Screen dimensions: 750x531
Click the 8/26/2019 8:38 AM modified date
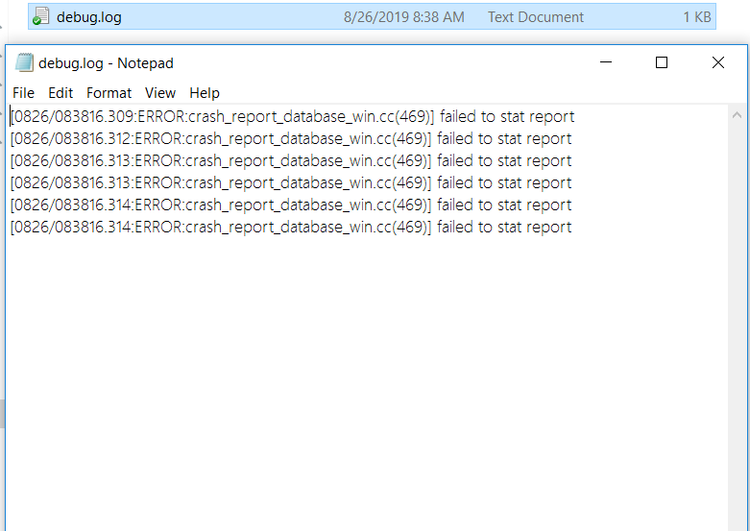tap(403, 17)
